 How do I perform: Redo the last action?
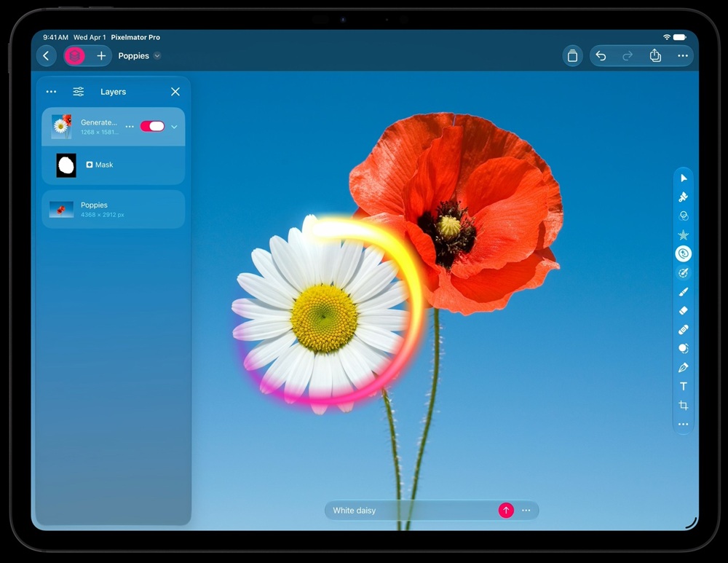(x=628, y=56)
